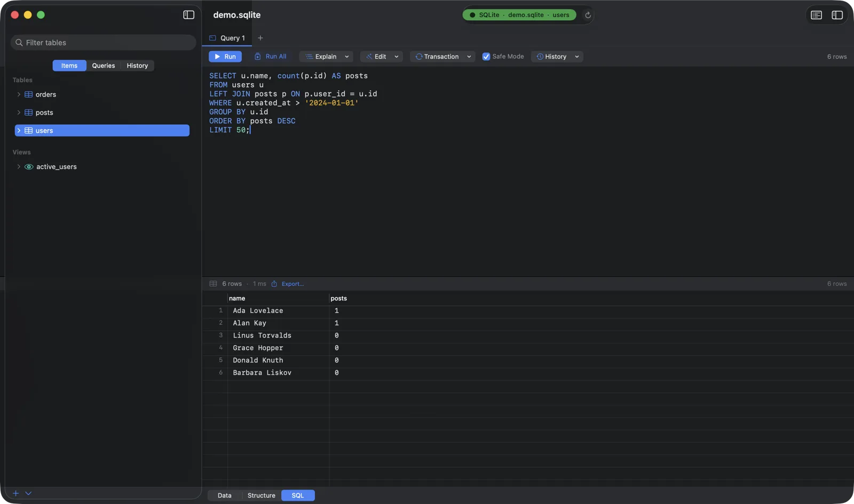Click the Explain lines icon
Screen dimensions: 854x504
click(309, 57)
